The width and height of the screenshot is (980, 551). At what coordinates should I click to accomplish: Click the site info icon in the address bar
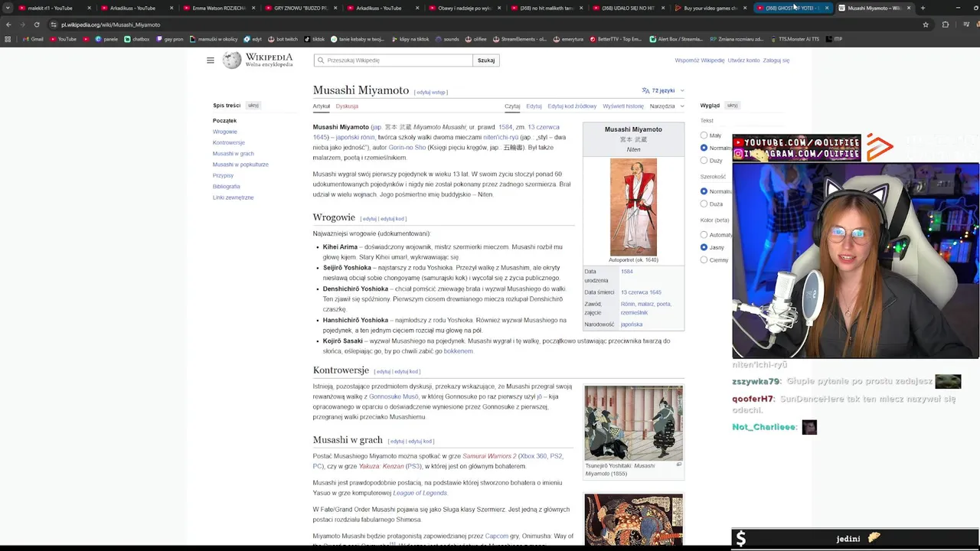[x=53, y=24]
